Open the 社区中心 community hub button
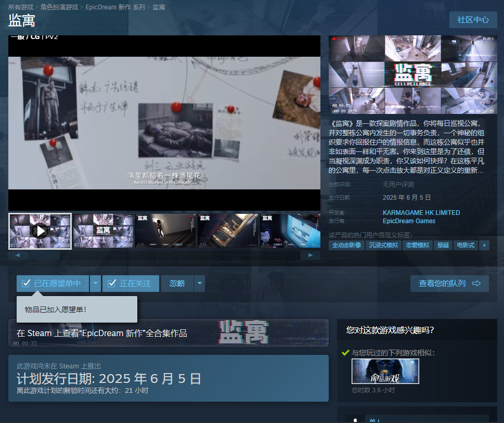Viewport: 504px width, 423px height. click(x=473, y=20)
